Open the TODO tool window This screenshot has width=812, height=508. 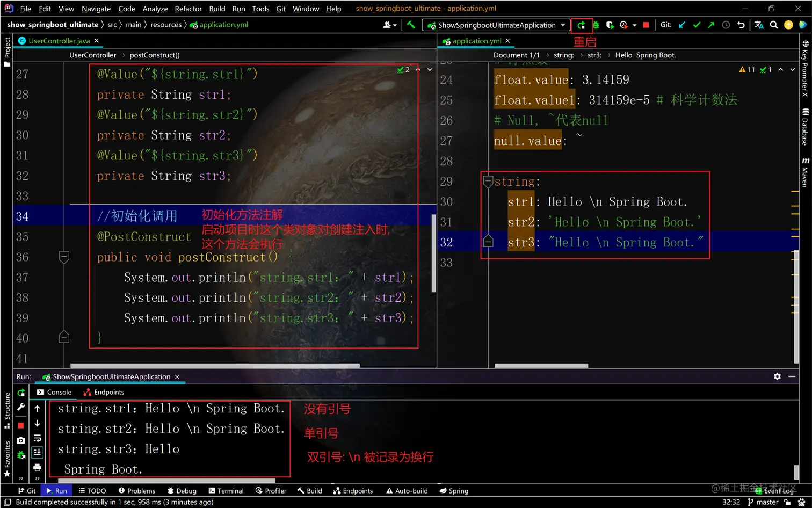(x=92, y=491)
